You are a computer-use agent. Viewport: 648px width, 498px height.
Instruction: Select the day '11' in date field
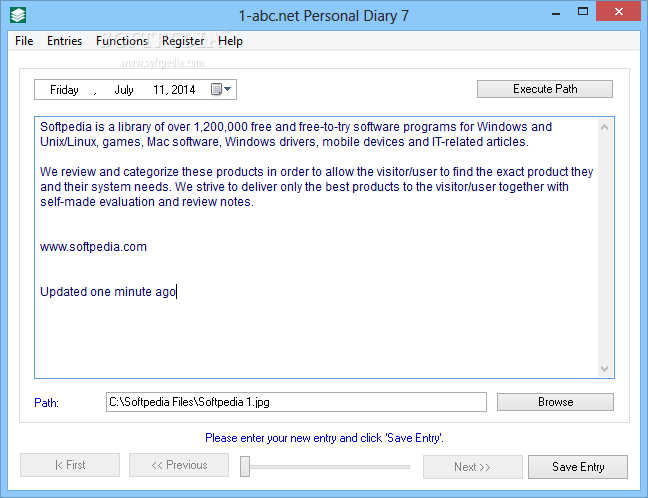pyautogui.click(x=159, y=90)
